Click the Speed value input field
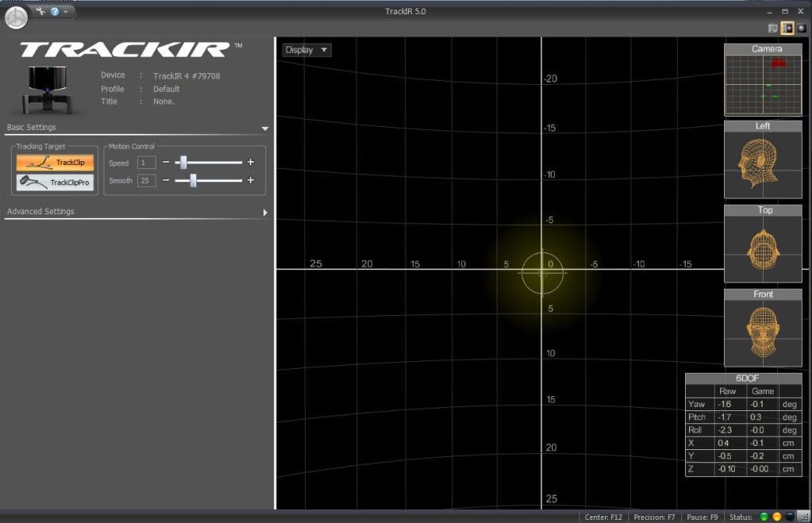This screenshot has width=812, height=523. [146, 163]
